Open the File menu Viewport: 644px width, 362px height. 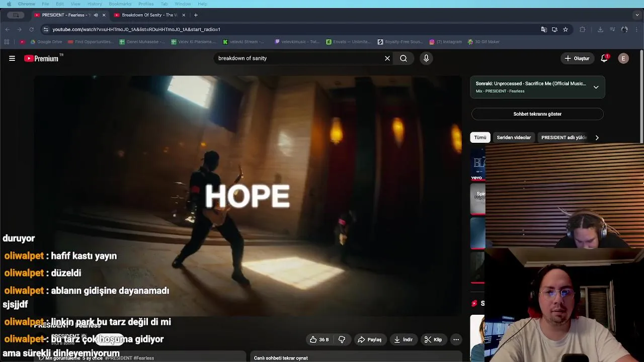coord(45,4)
